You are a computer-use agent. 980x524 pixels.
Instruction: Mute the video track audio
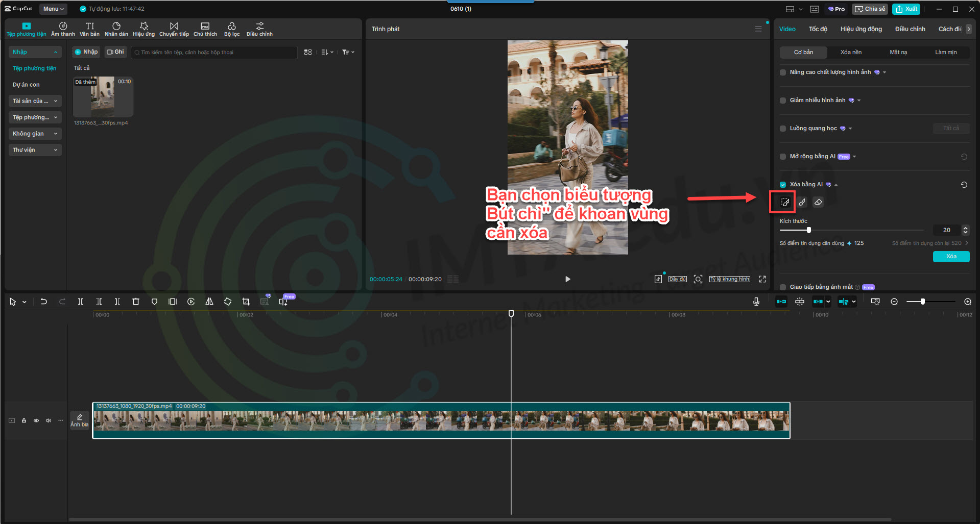(x=49, y=421)
